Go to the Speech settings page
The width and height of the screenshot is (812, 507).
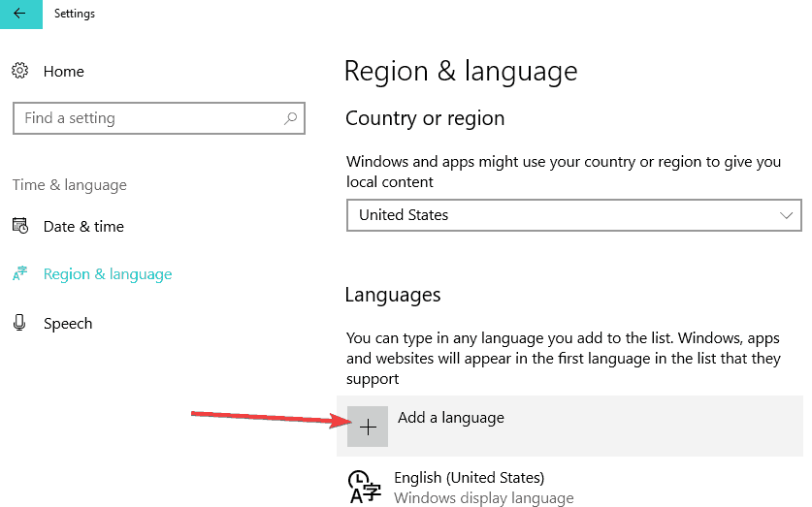click(68, 324)
